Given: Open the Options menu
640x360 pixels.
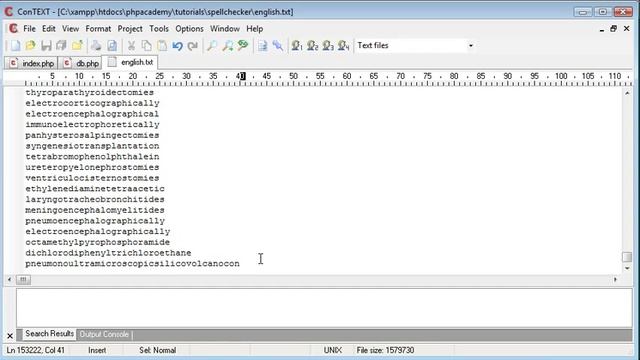Looking at the screenshot, I should point(189,29).
